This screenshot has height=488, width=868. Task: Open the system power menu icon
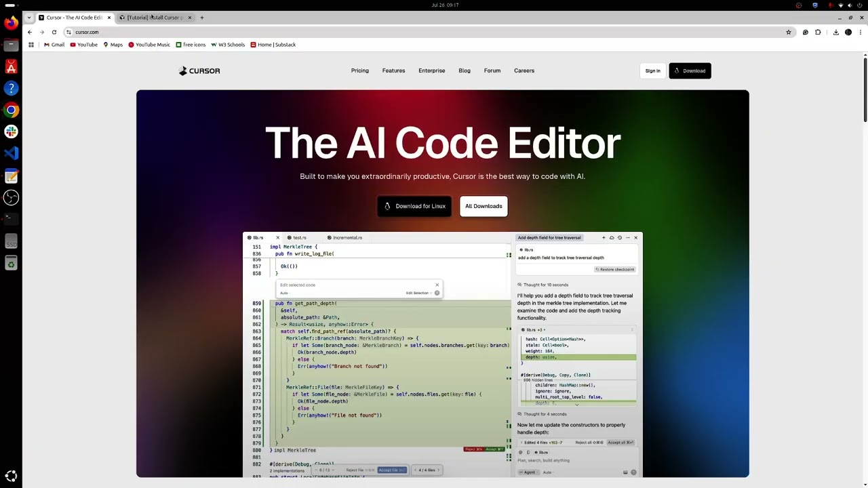859,5
